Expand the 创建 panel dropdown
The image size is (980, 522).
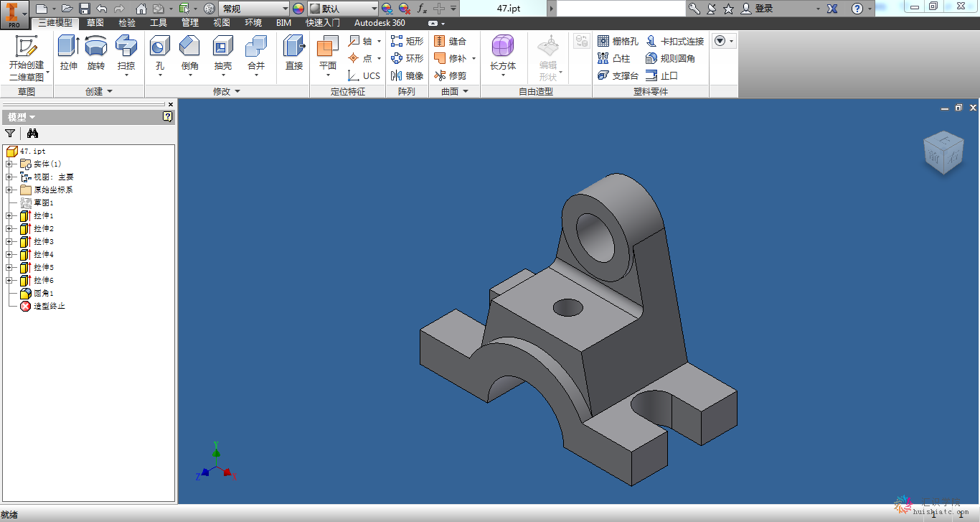point(99,91)
